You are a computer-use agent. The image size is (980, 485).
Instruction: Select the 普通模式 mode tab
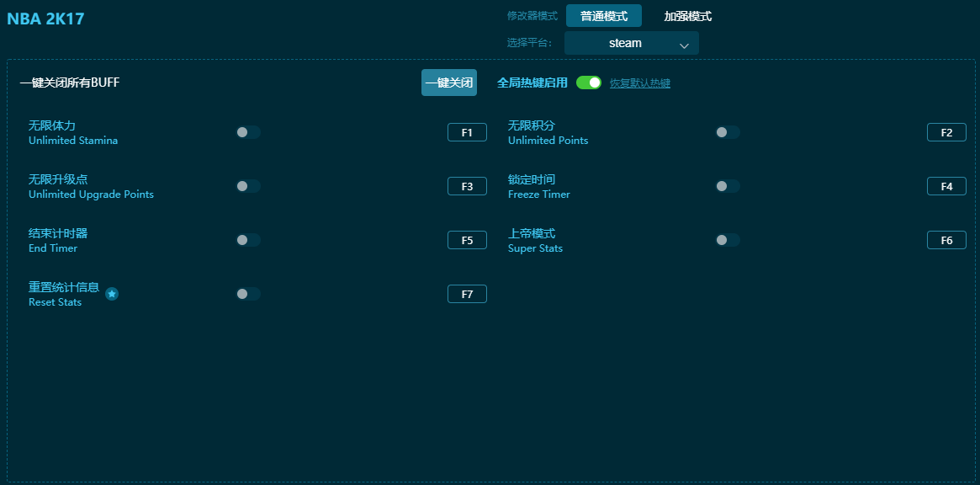point(603,16)
